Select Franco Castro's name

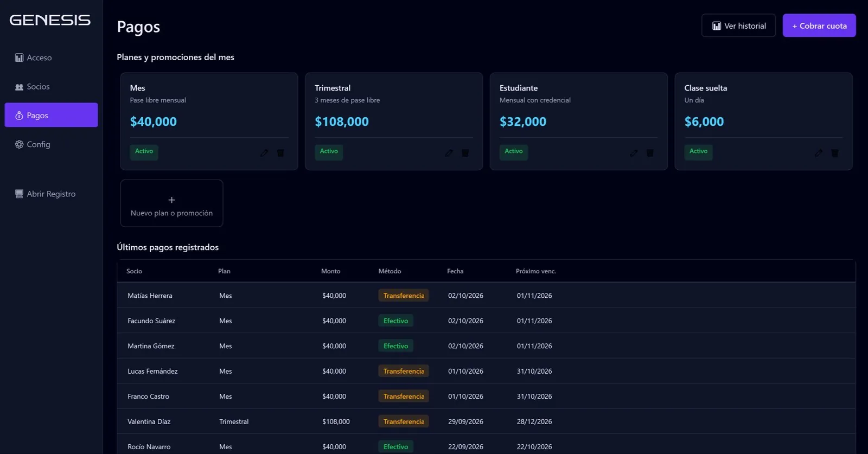point(148,397)
